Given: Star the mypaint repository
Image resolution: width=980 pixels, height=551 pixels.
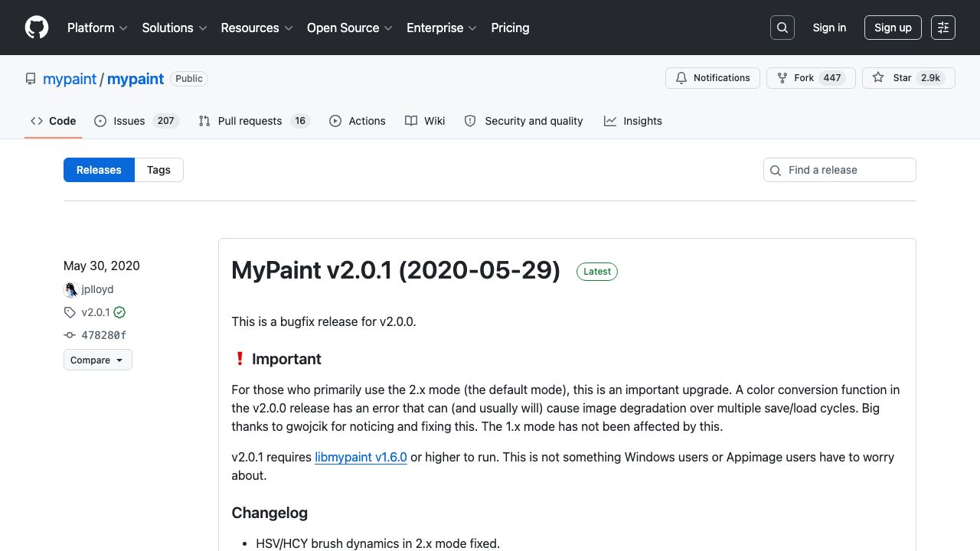Looking at the screenshot, I should [909, 78].
